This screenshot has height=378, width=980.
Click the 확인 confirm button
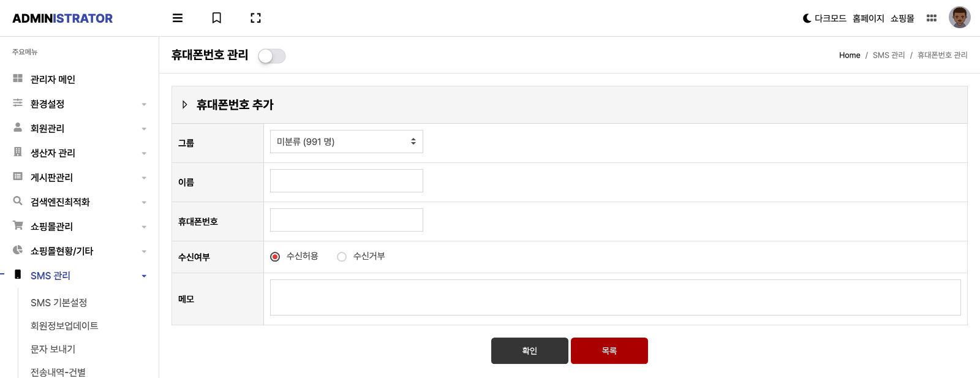click(x=530, y=350)
